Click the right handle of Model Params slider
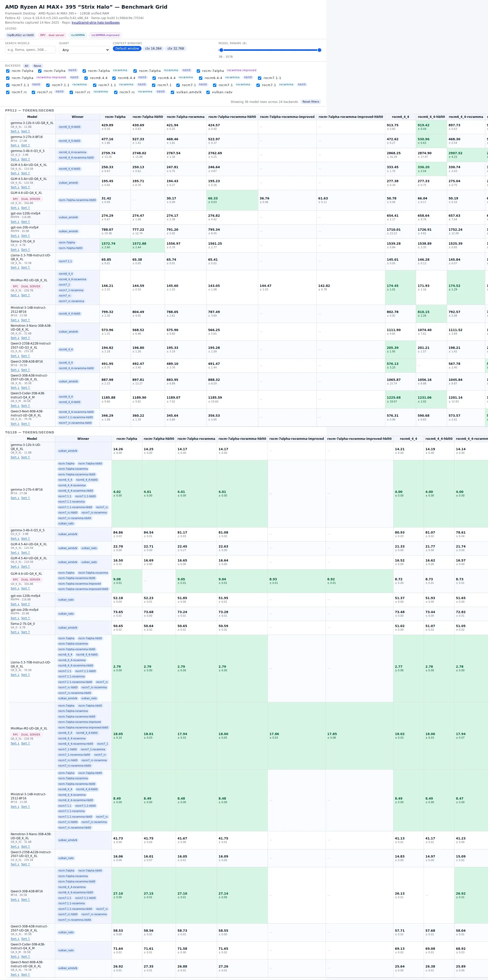Screen dimensions: 488x980 [x=319, y=50]
